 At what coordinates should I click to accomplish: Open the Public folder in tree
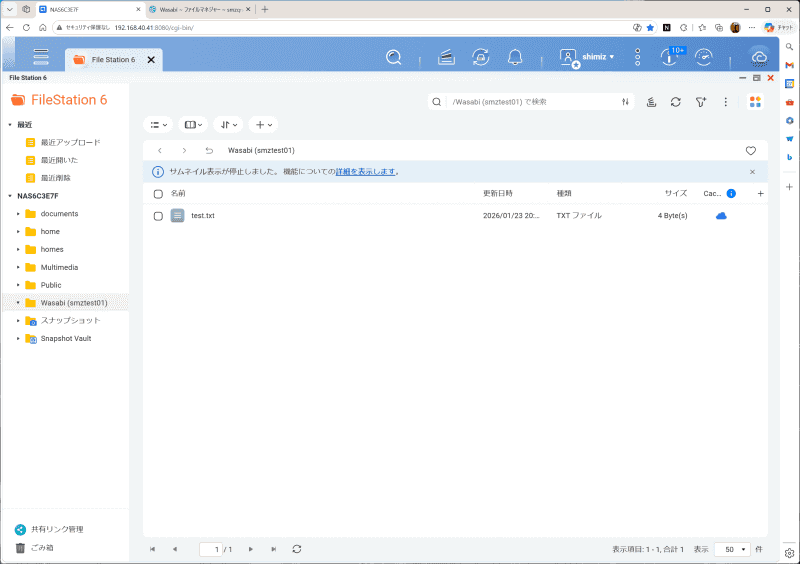point(51,285)
